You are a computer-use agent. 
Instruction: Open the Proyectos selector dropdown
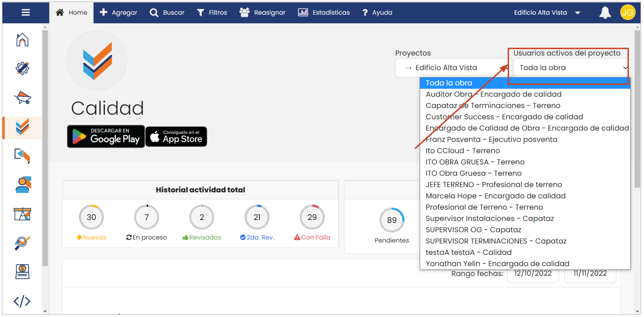pyautogui.click(x=453, y=68)
